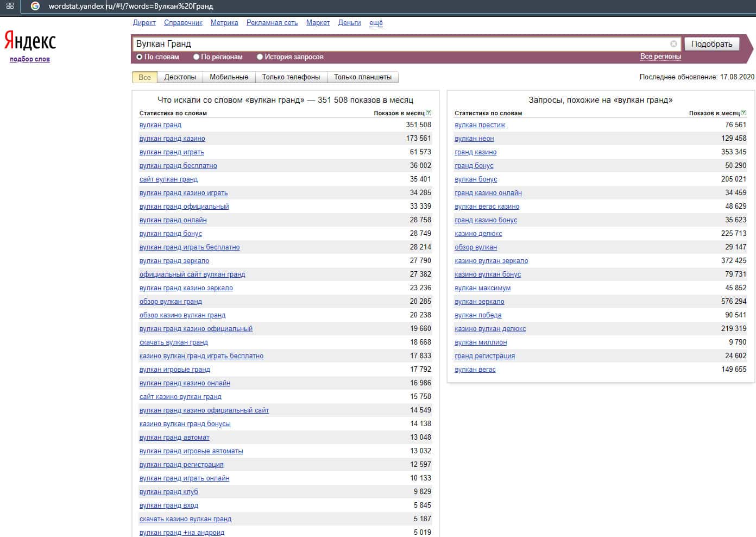Click the Yandex logo
Image resolution: width=756 pixels, height=537 pixels.
pos(30,41)
